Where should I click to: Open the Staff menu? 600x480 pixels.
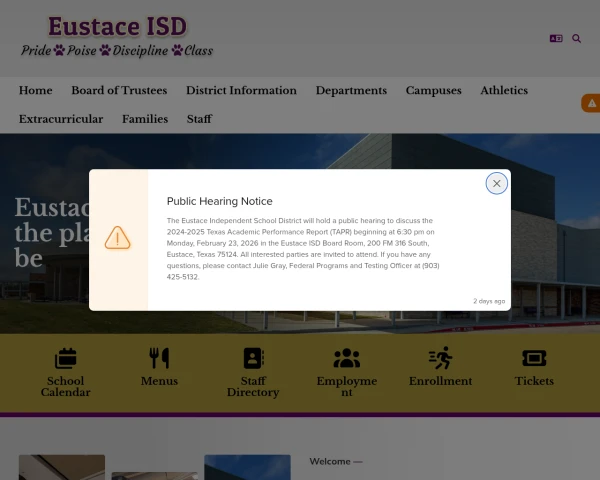(199, 119)
